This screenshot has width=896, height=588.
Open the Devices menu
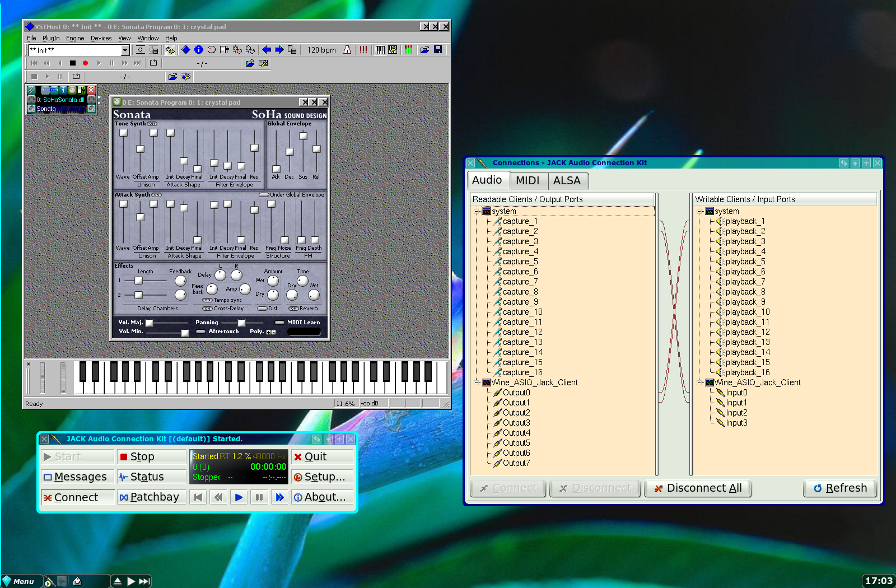(101, 38)
